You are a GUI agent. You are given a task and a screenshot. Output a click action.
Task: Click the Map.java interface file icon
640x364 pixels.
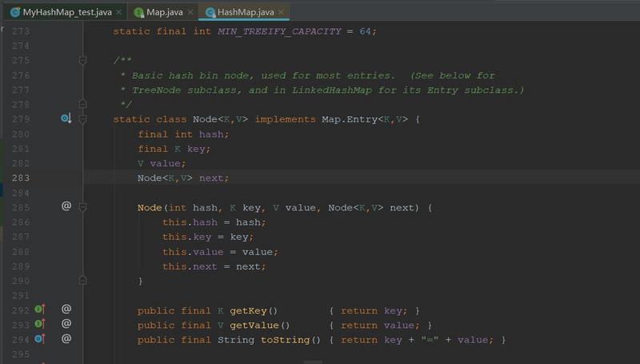[138, 12]
